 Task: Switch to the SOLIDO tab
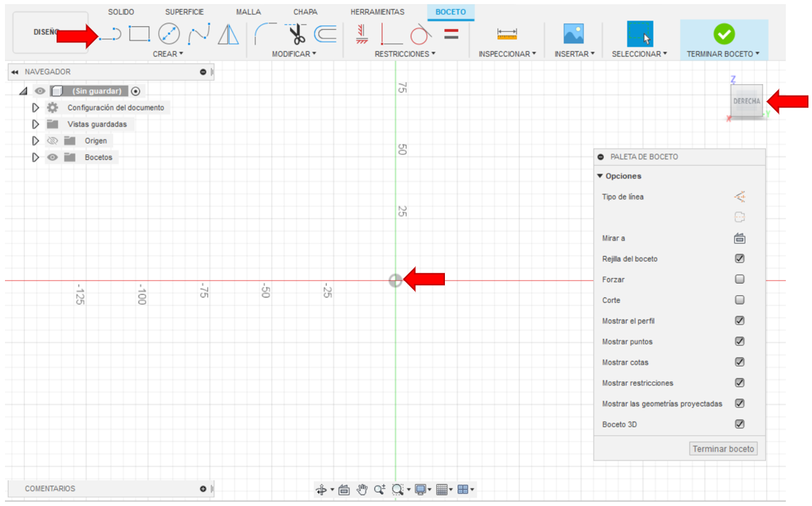click(121, 12)
